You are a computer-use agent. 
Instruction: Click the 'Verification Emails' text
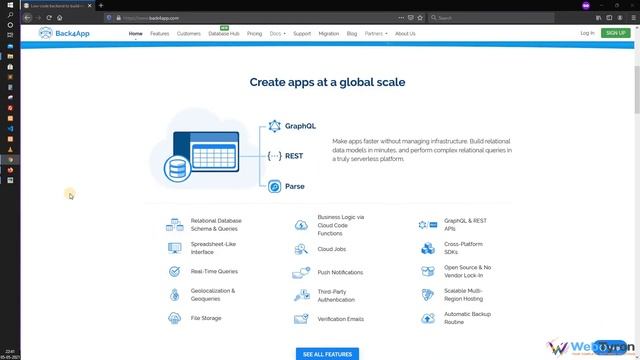pos(340,319)
